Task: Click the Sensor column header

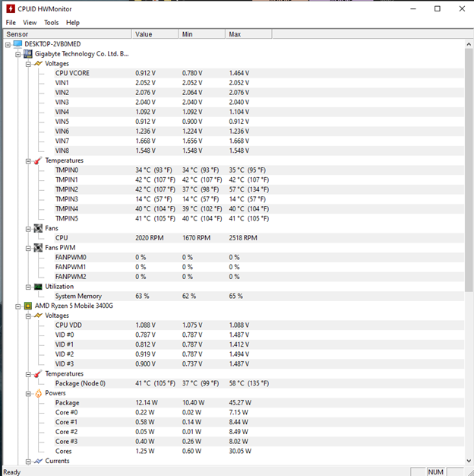Action: coord(68,34)
